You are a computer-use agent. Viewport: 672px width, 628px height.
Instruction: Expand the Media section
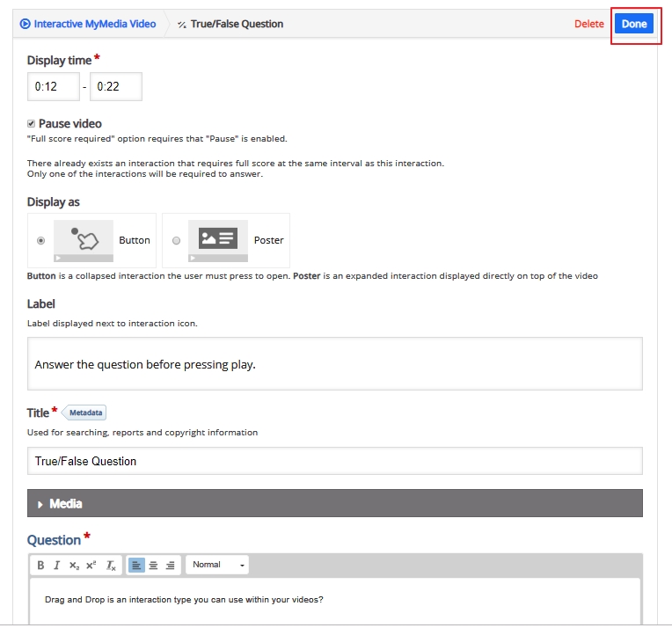point(335,503)
